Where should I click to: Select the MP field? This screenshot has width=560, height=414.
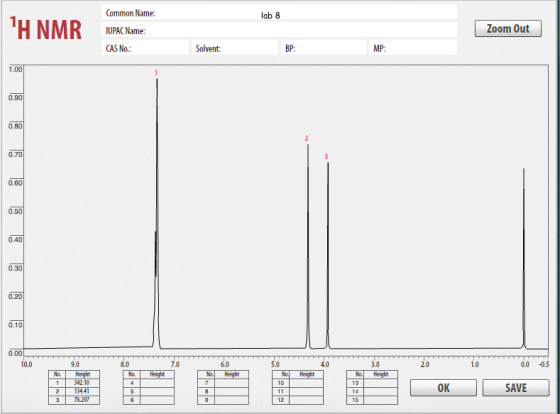413,48
